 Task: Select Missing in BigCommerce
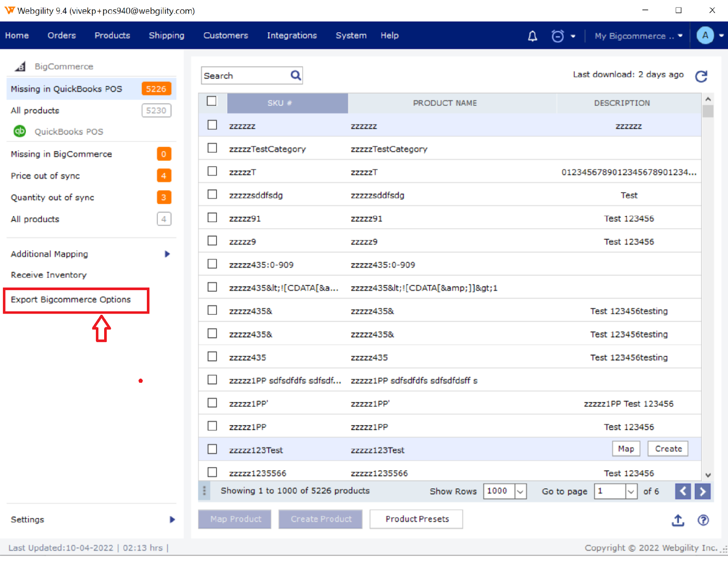click(x=91, y=154)
